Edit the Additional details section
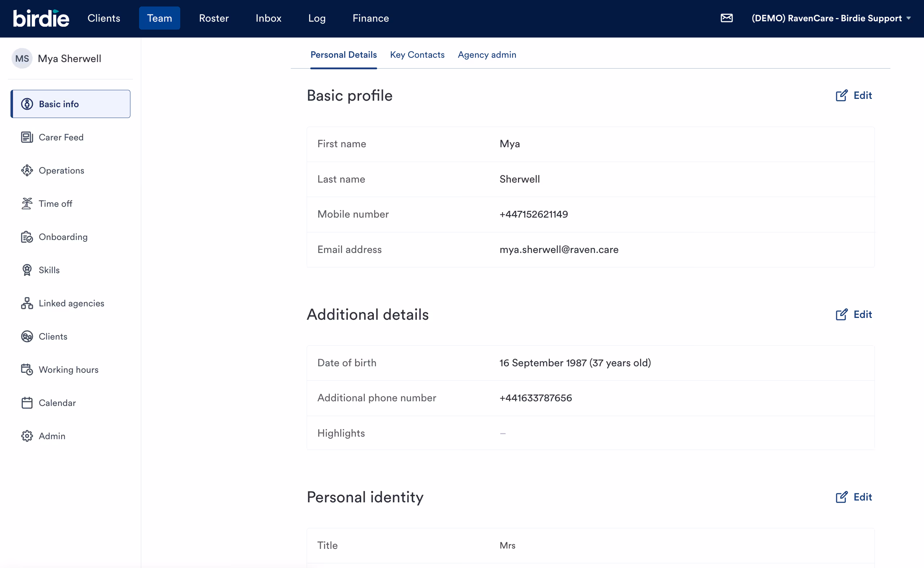 tap(853, 314)
